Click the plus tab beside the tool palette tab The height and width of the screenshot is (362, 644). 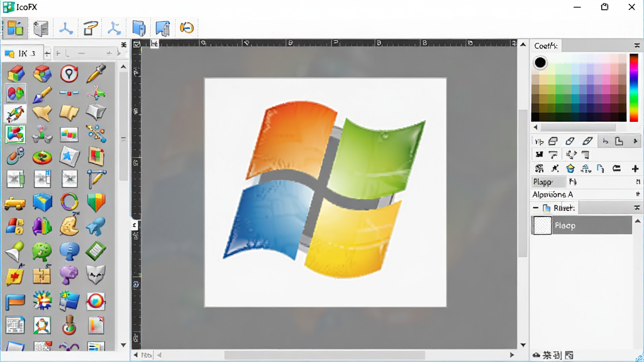pyautogui.click(x=48, y=53)
